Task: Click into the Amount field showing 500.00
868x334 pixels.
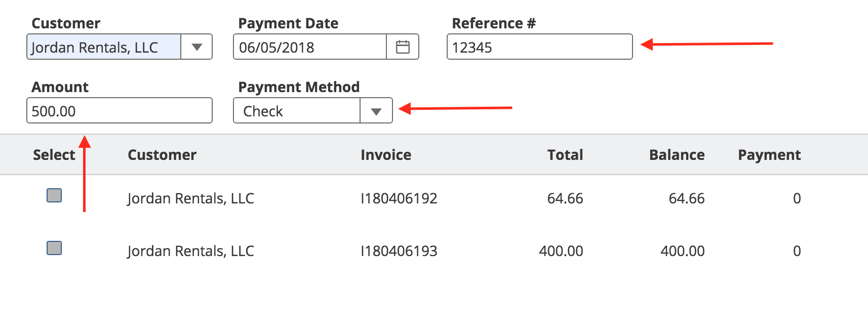Action: tap(119, 111)
